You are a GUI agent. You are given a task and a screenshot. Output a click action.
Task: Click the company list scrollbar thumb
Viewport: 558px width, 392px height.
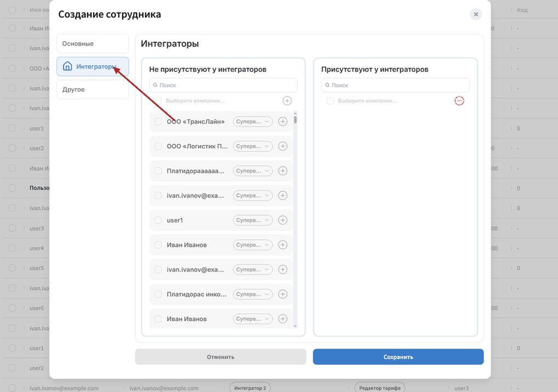(x=295, y=118)
